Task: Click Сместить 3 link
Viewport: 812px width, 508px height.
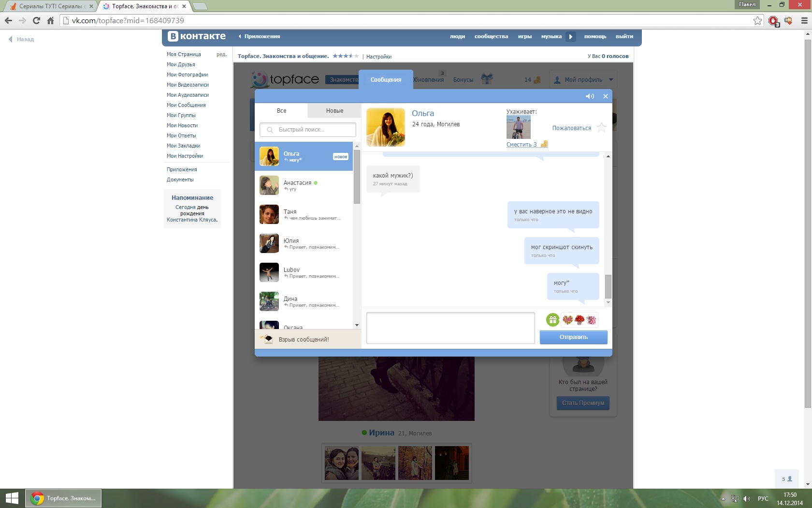Action: point(522,144)
